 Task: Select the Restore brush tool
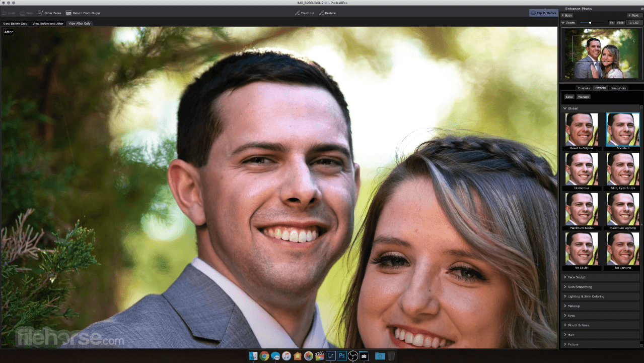coord(327,13)
